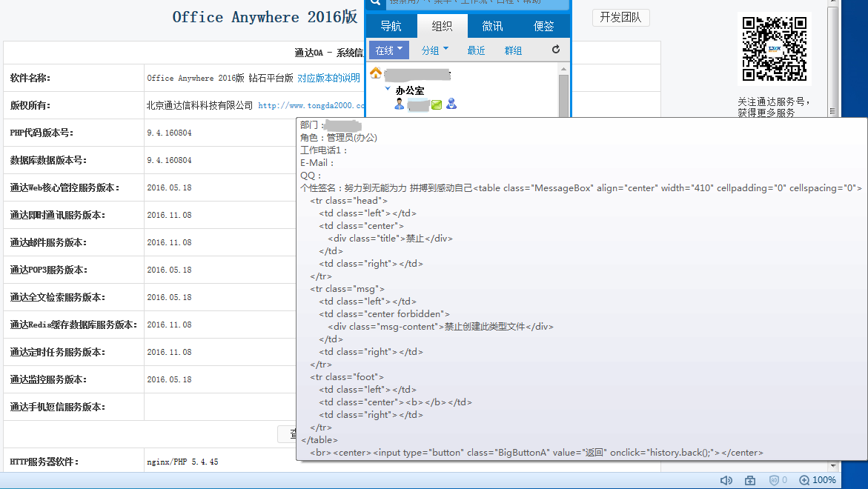Open the first-aid repair kit icon
The height and width of the screenshot is (489, 868).
(750, 480)
